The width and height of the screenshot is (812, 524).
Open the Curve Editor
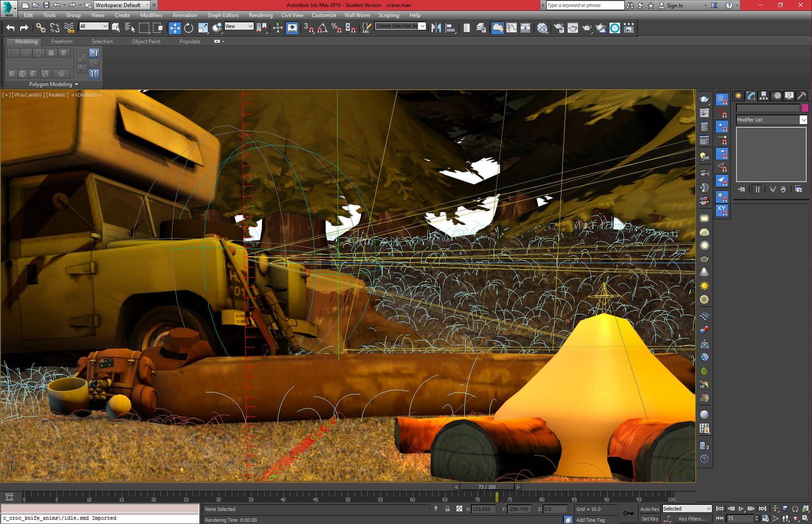pos(512,28)
